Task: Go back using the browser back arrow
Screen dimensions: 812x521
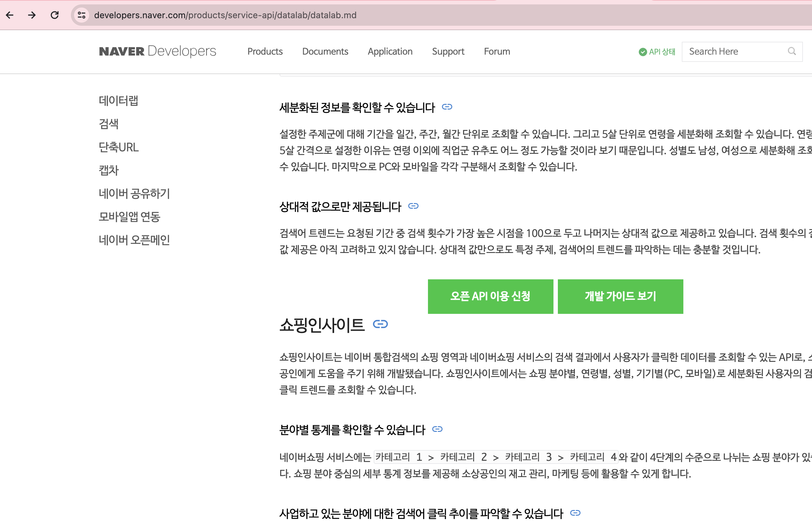Action: coord(10,15)
